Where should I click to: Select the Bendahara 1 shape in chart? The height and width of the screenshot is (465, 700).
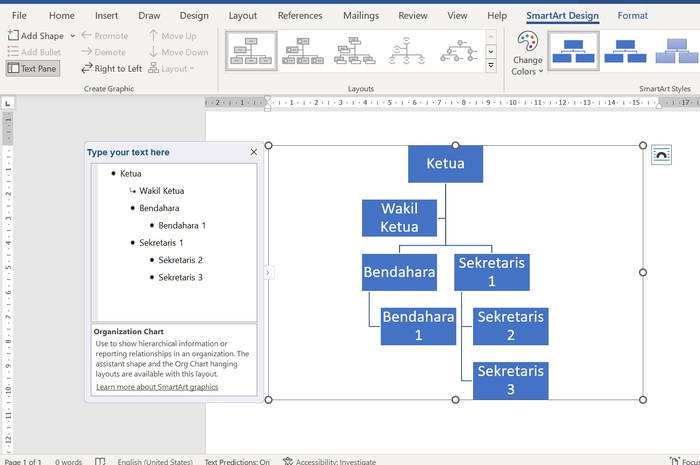[x=418, y=326]
